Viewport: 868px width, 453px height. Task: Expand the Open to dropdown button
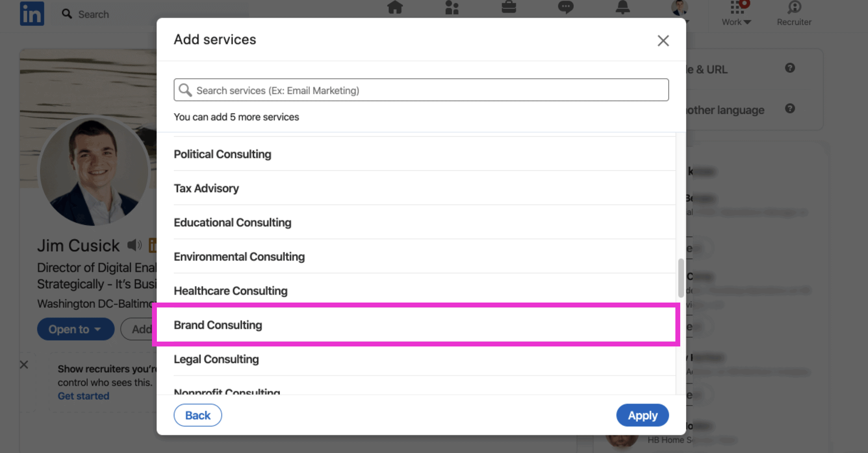(76, 329)
